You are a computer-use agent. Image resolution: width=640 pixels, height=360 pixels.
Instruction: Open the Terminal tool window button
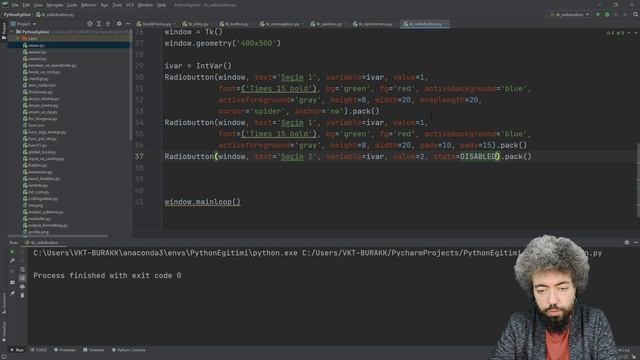(x=94, y=350)
